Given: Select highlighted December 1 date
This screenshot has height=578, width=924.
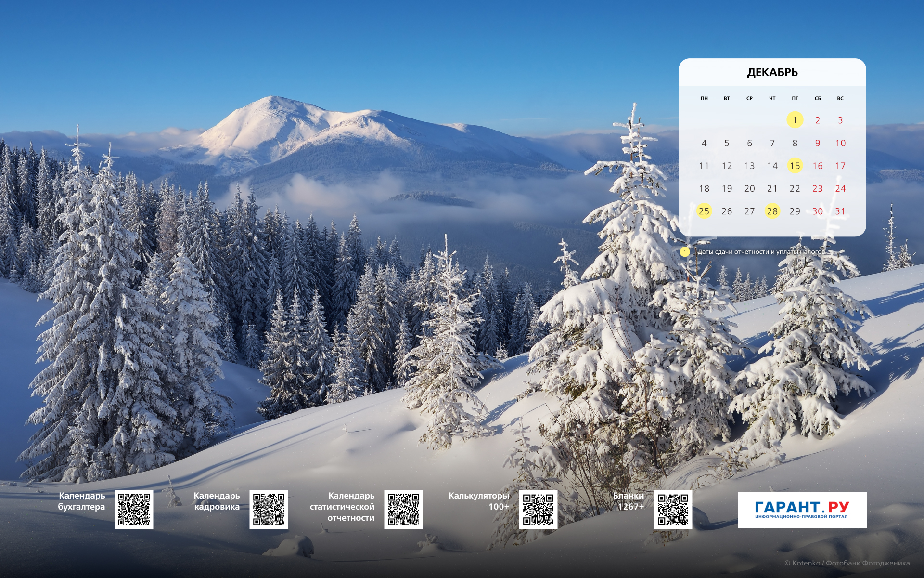Looking at the screenshot, I should coord(795,120).
